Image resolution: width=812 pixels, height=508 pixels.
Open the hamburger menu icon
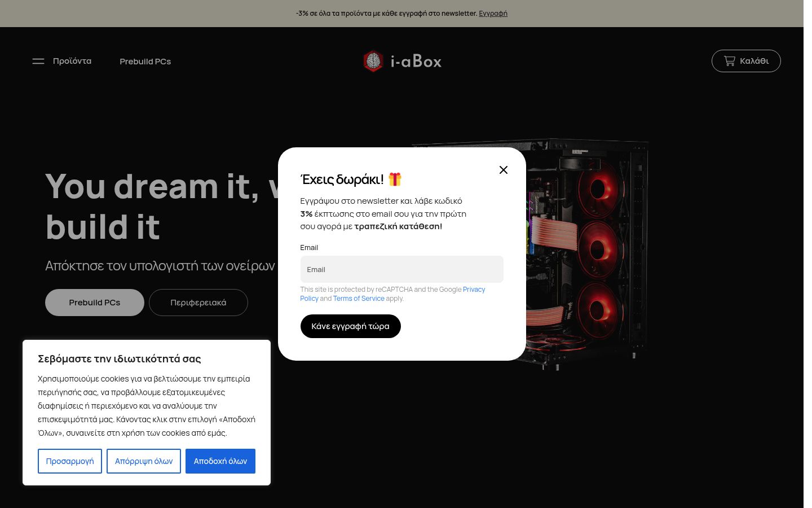pyautogui.click(x=38, y=61)
